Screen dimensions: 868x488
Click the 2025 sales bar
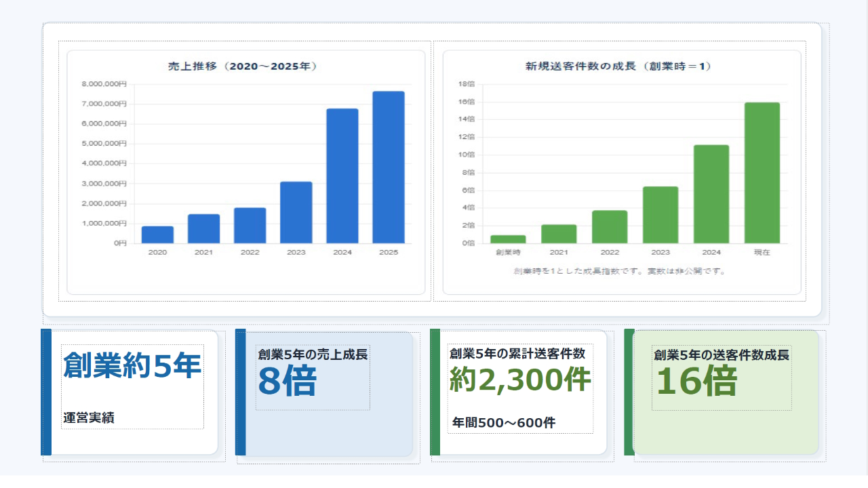pyautogui.click(x=389, y=167)
